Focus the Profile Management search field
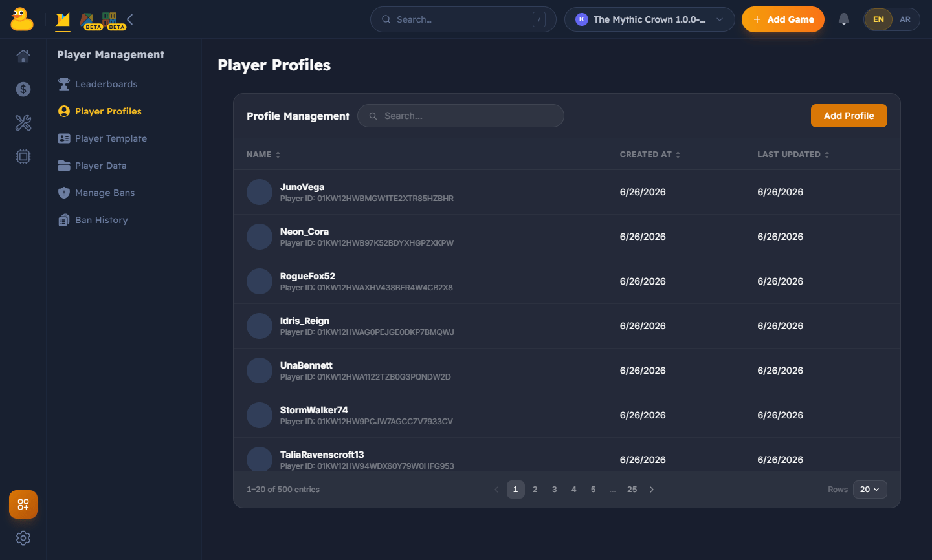Screen dimensions: 932x560 tap(461, 116)
